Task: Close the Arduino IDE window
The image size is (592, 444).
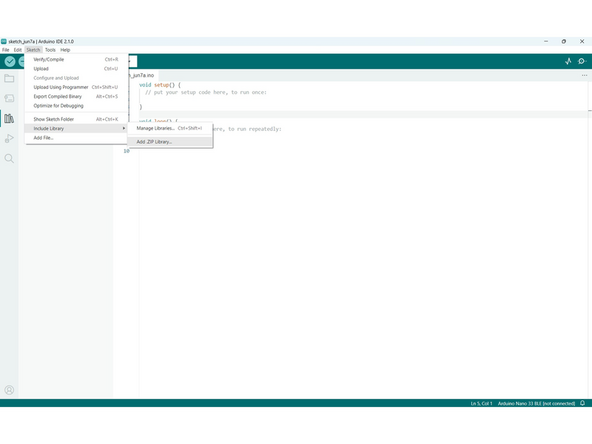Action: [x=582, y=41]
